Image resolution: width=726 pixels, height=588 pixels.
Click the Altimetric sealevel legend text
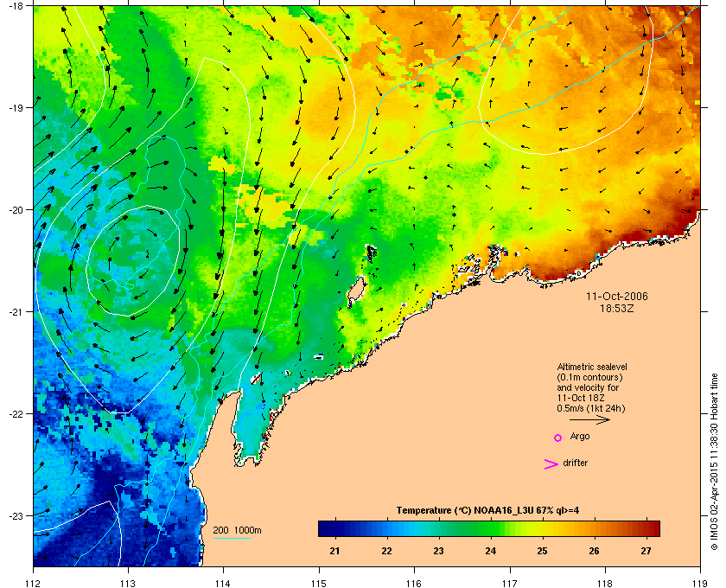point(592,367)
